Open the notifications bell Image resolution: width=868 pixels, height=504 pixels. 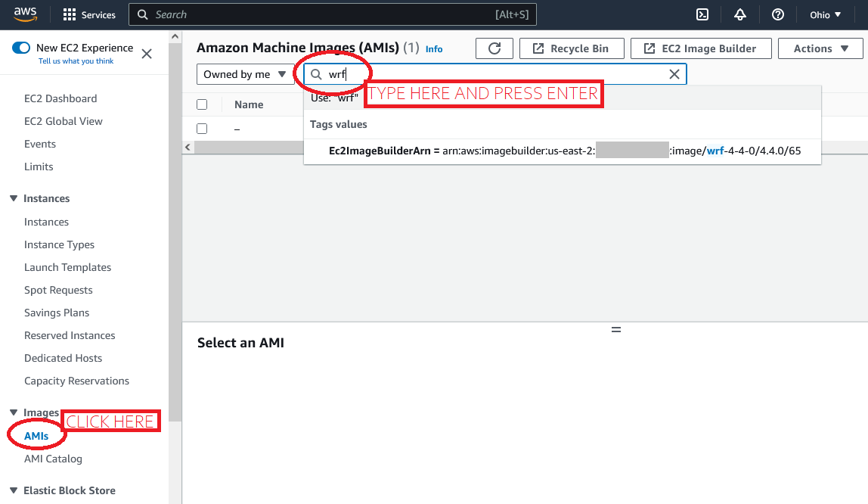(740, 15)
